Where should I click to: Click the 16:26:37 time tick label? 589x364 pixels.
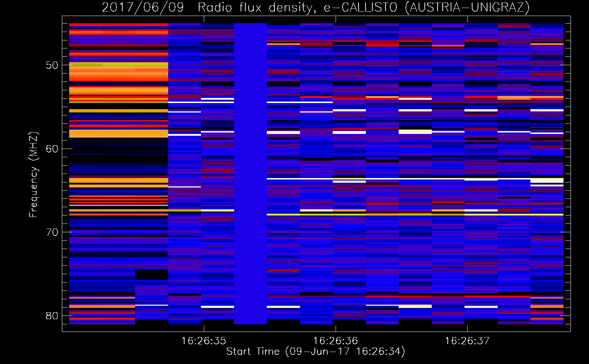467,341
